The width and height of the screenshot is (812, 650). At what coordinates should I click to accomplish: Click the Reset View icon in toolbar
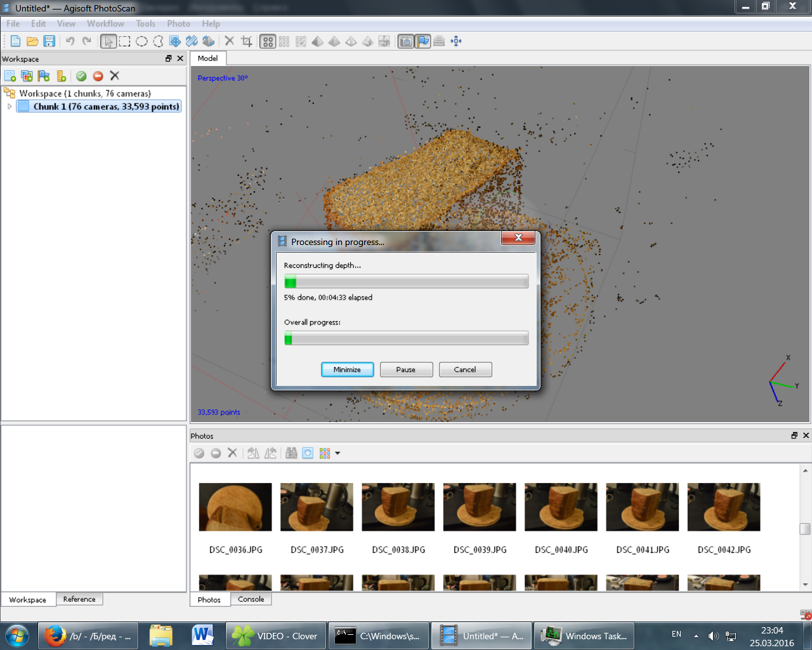click(x=456, y=41)
